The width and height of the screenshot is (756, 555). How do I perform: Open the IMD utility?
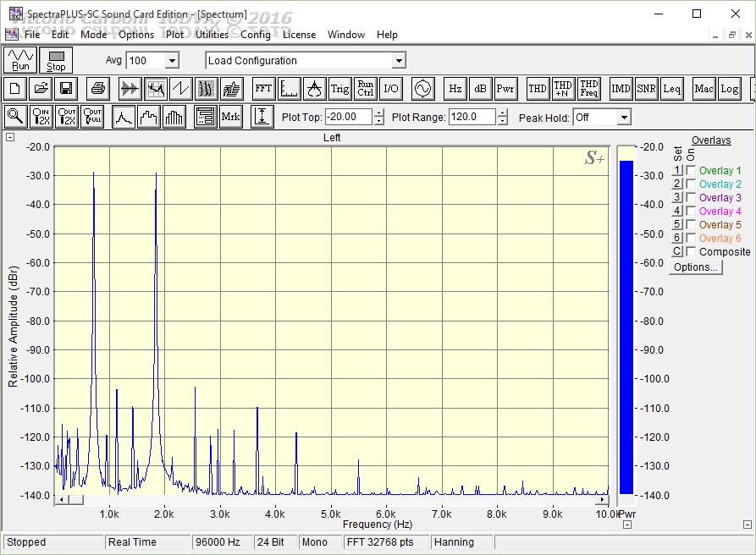(x=621, y=89)
